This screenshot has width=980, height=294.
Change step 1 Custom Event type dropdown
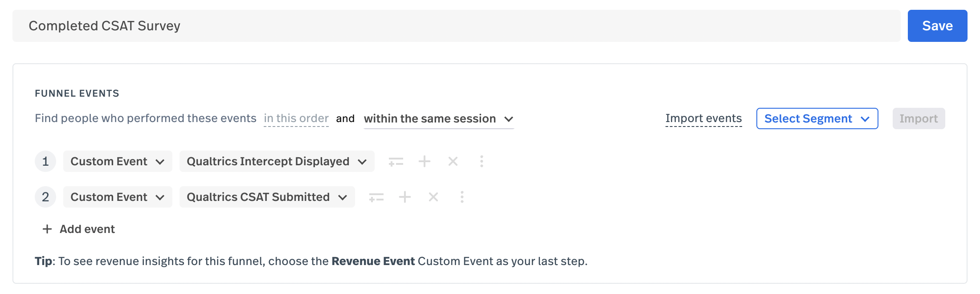(118, 161)
